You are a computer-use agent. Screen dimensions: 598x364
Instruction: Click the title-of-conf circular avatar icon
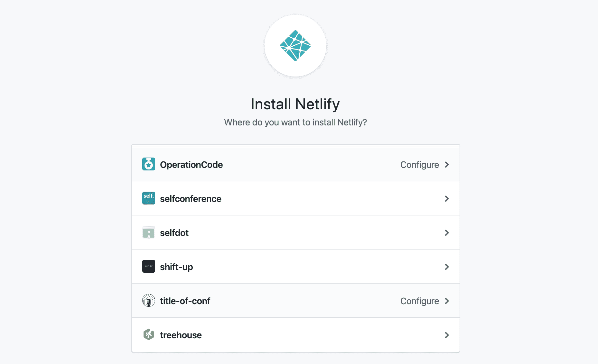pyautogui.click(x=149, y=301)
